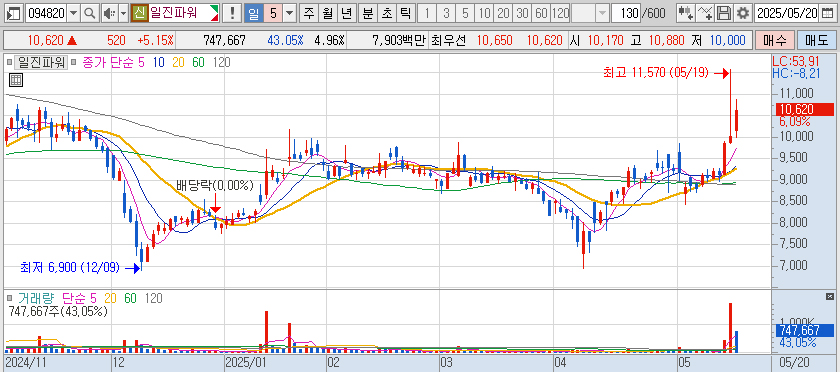
Task: Switch to 틱 tick chart
Action: [x=406, y=13]
